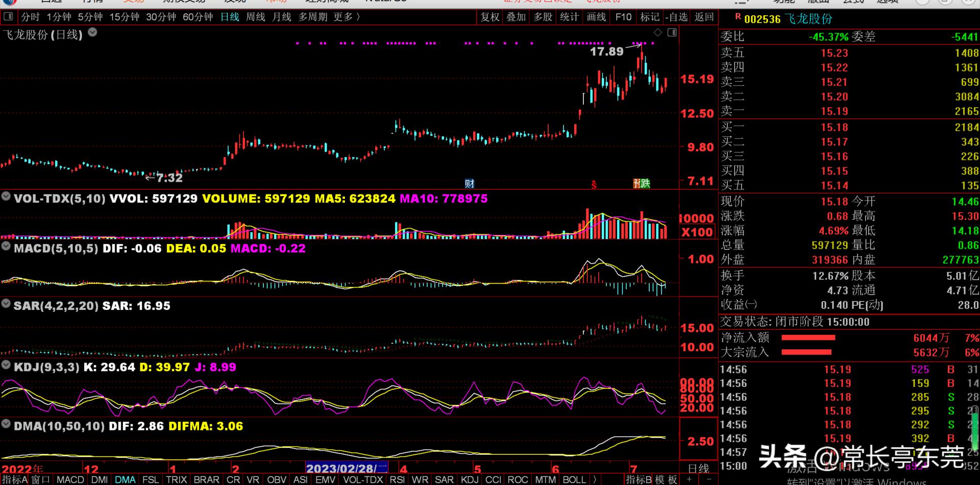Switch indicator to MTM tab
The height and width of the screenshot is (485, 980).
coord(545,479)
